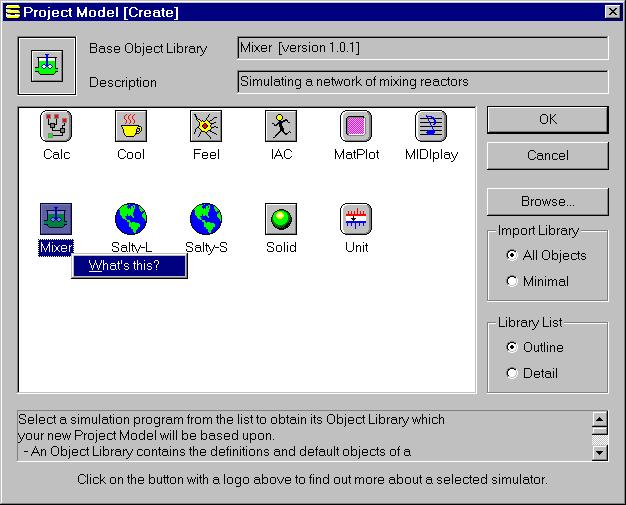
Task: Click the Mixer logo button at top left
Action: (47, 65)
